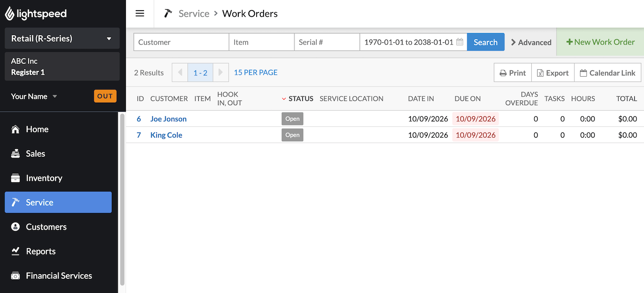
Task: Click King Cole's red due date 10/09/2026
Action: pyautogui.click(x=476, y=135)
